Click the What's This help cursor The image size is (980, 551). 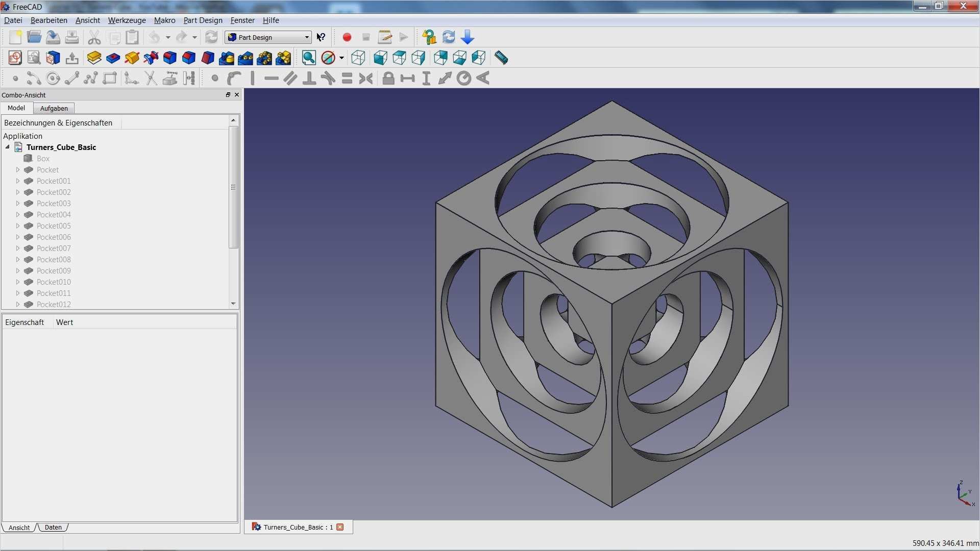point(321,37)
